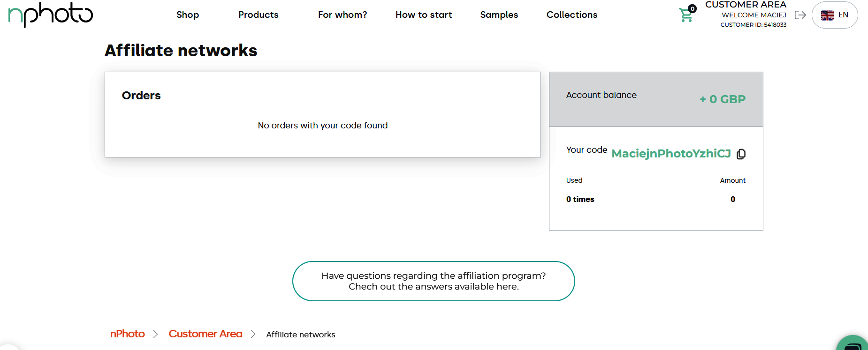This screenshot has height=350, width=868.
Task: Open the How to start menu
Action: coord(423,15)
